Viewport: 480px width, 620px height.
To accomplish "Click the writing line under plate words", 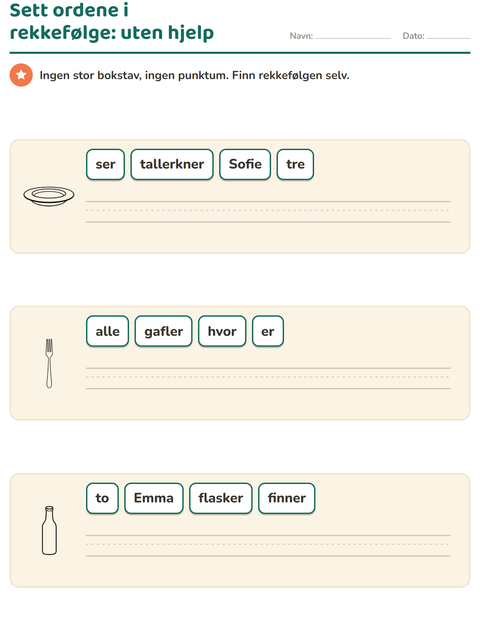I will pyautogui.click(x=268, y=212).
